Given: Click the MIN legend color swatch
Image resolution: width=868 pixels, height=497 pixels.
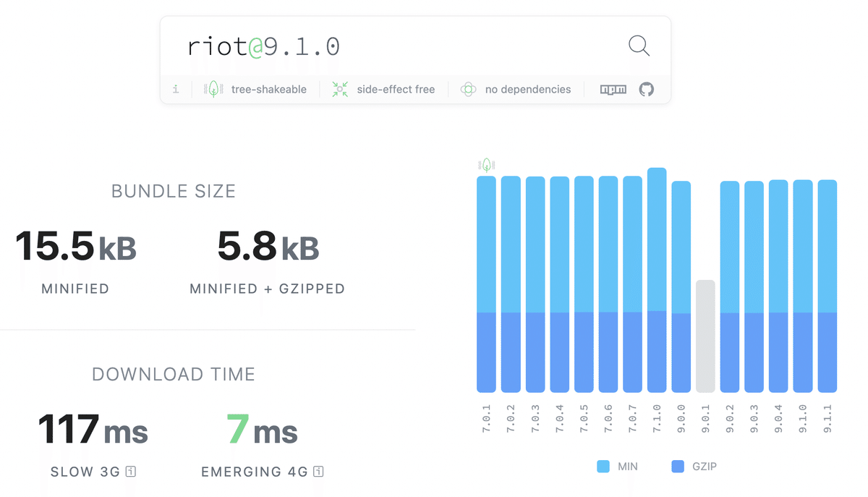Looking at the screenshot, I should [603, 467].
